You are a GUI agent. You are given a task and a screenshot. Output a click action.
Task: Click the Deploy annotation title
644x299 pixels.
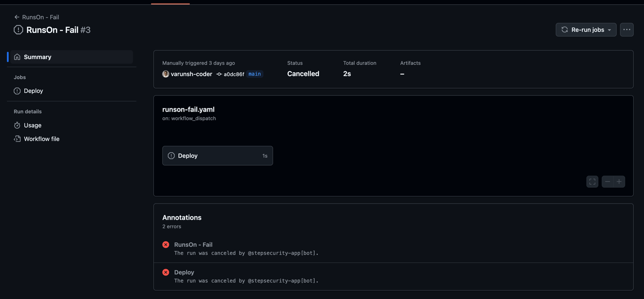point(184,272)
